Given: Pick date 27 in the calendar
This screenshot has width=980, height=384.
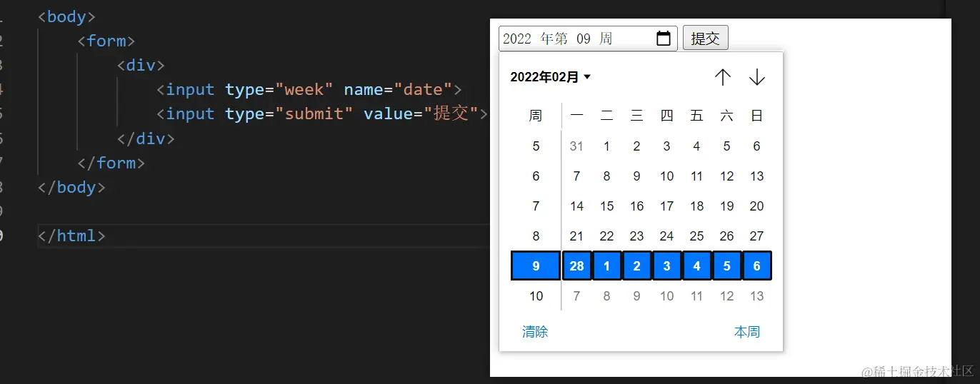Looking at the screenshot, I should (x=757, y=236).
